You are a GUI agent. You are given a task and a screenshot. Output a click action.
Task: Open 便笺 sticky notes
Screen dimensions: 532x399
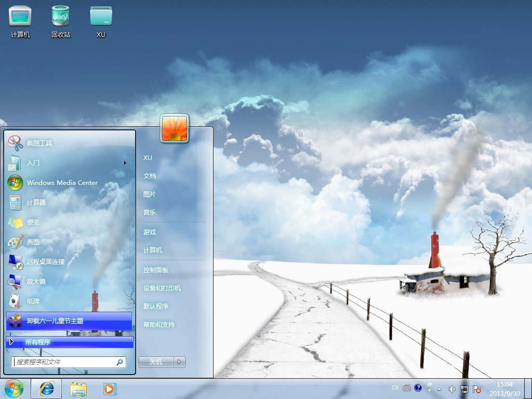(x=33, y=222)
